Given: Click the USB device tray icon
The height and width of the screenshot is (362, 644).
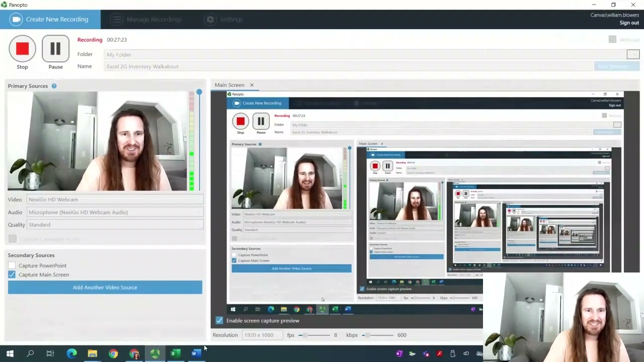Looking at the screenshot, I should point(453,353).
